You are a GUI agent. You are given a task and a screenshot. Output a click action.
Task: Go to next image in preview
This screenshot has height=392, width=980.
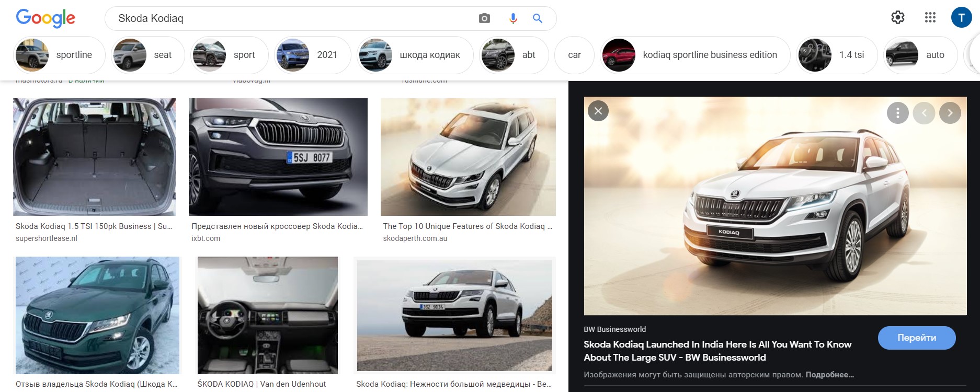click(x=950, y=113)
